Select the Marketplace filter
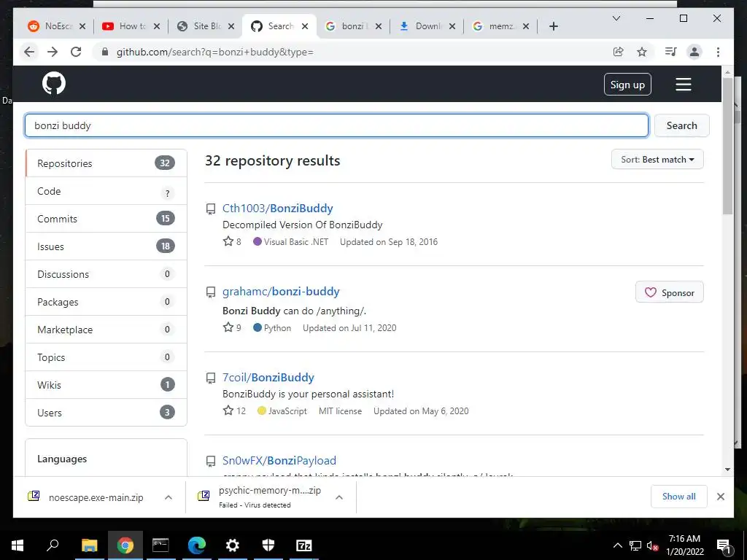The image size is (747, 560). pyautogui.click(x=106, y=329)
